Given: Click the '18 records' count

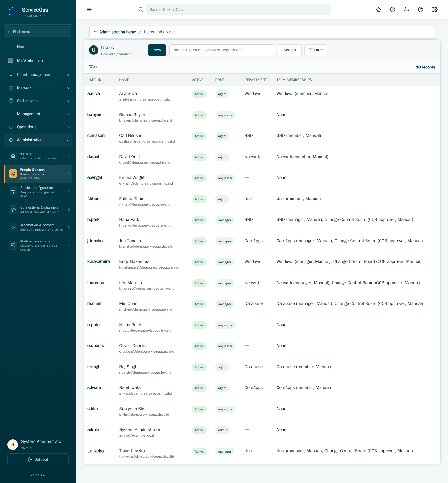Looking at the screenshot, I should pyautogui.click(x=426, y=67).
